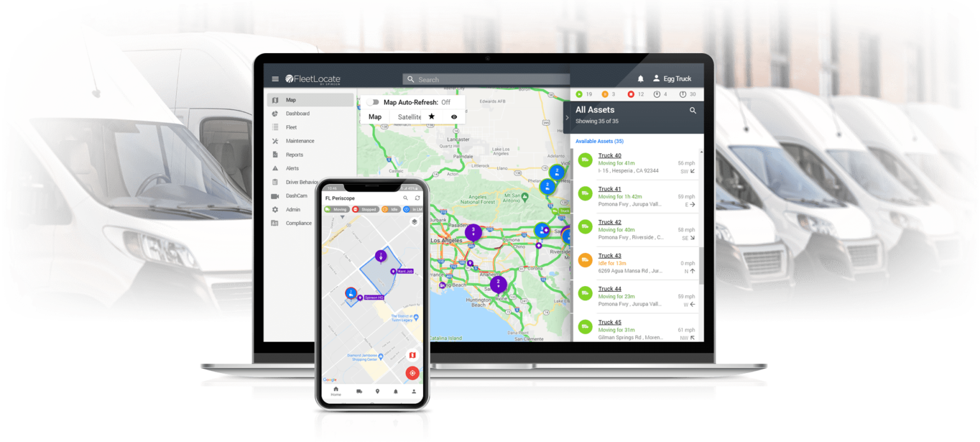Open truck tab in phone bottom bar
Screen dimensions: 980x442
359,391
